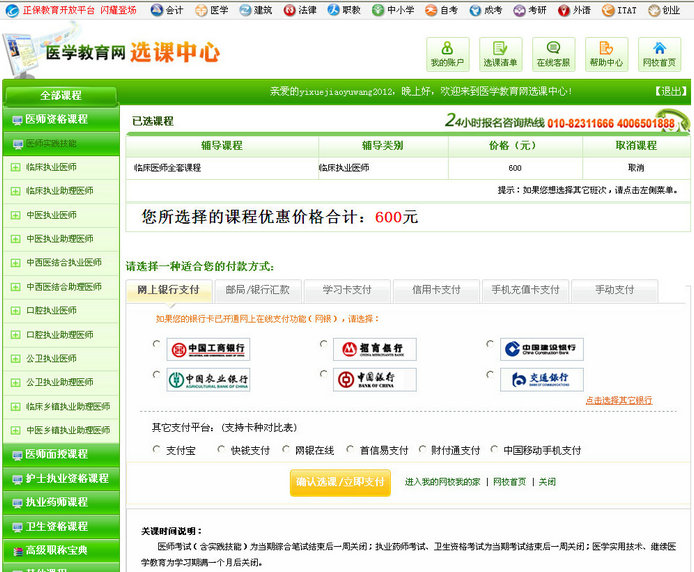
Task: Click the 招商银行 bank logo
Action: tap(375, 349)
